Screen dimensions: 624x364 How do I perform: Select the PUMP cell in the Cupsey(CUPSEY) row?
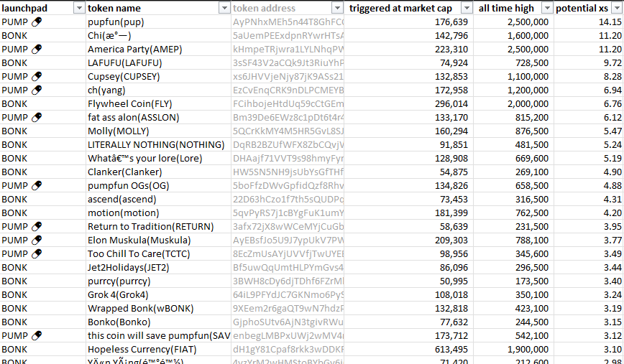coord(43,76)
